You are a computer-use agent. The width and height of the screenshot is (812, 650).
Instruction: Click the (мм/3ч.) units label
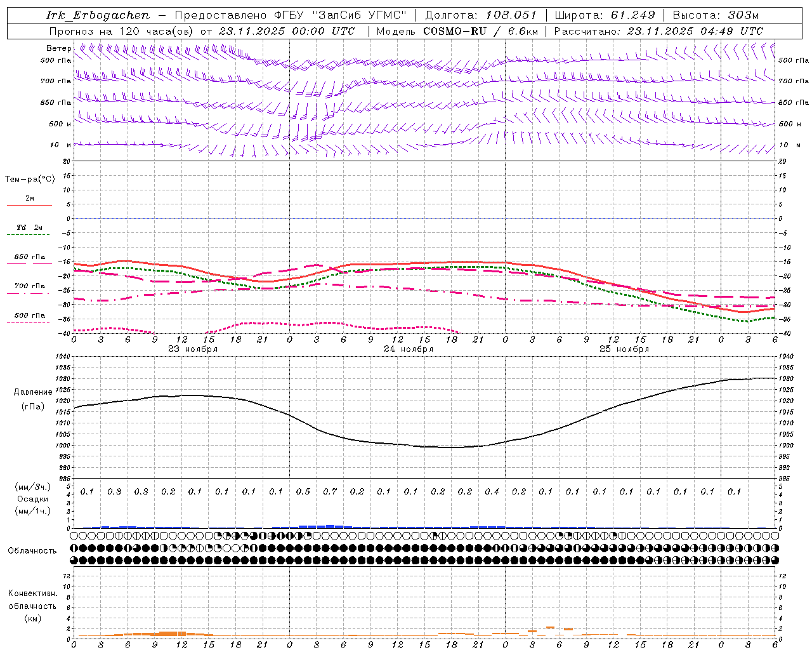[x=33, y=487]
